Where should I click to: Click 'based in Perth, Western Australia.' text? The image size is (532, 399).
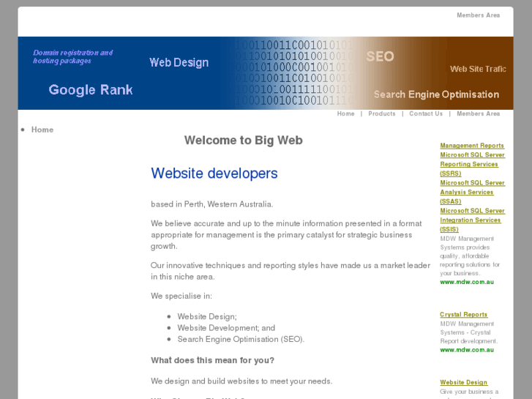(x=212, y=204)
